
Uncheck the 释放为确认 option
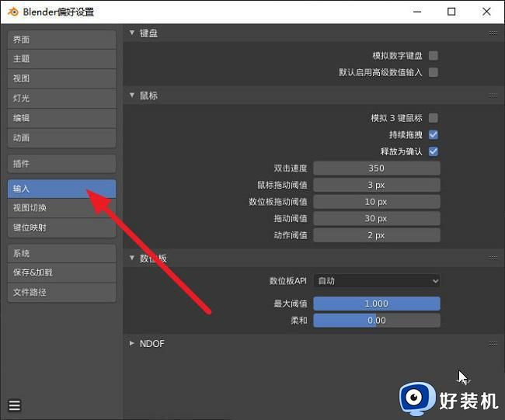point(434,151)
